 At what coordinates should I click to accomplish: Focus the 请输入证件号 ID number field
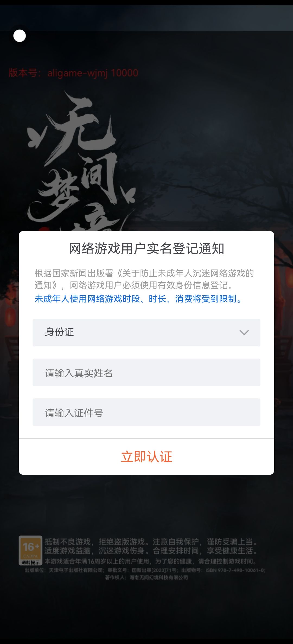point(146,412)
